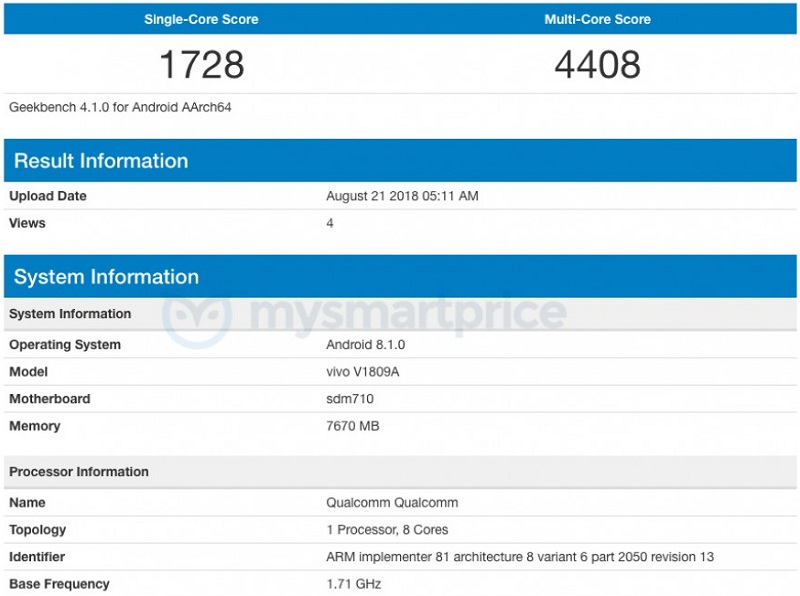This screenshot has width=800, height=596.
Task: Click the Topology label
Action: tap(37, 530)
